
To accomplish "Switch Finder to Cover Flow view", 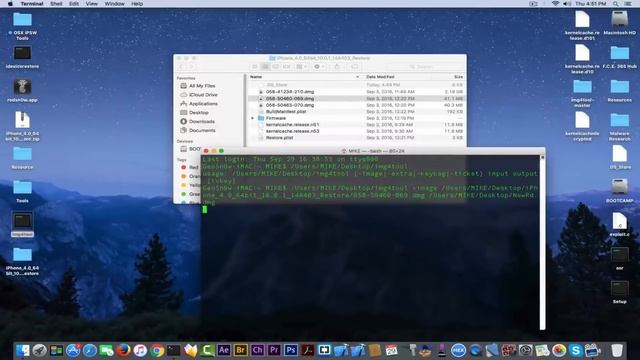I will [x=286, y=67].
